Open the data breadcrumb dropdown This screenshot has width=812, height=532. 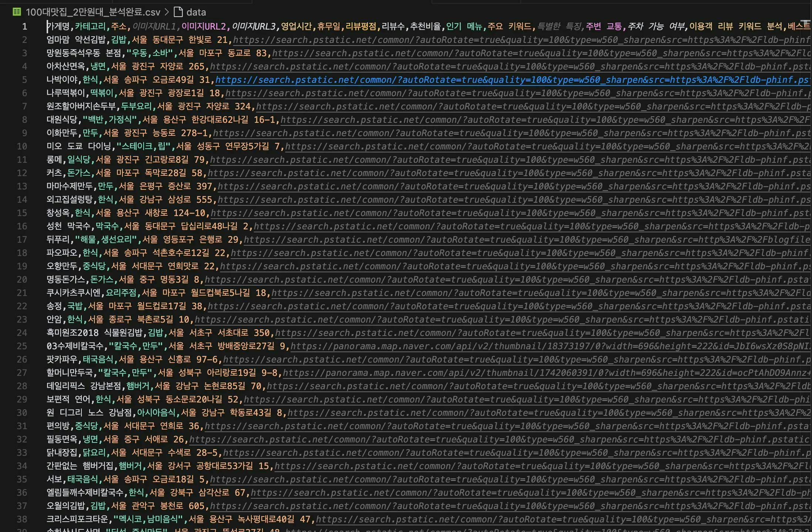(196, 12)
